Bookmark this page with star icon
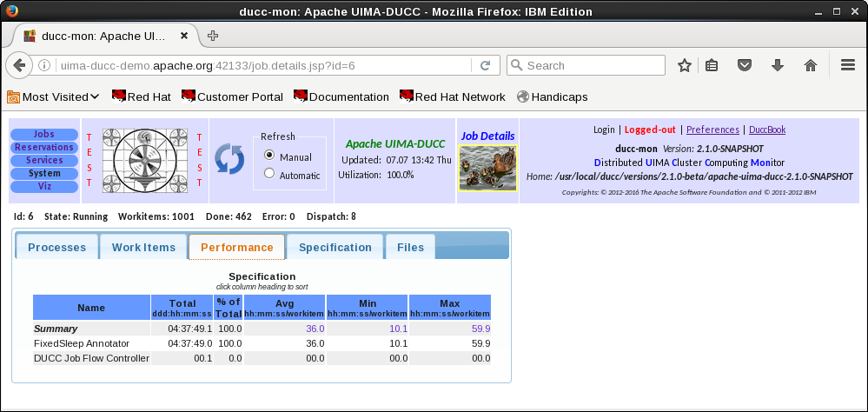868x412 pixels. click(x=685, y=65)
